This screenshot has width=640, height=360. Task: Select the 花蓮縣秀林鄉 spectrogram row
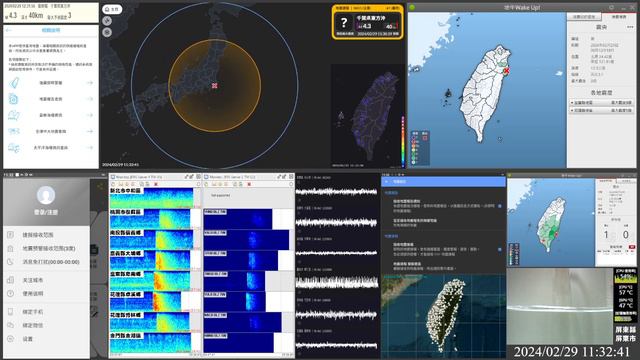[150, 322]
